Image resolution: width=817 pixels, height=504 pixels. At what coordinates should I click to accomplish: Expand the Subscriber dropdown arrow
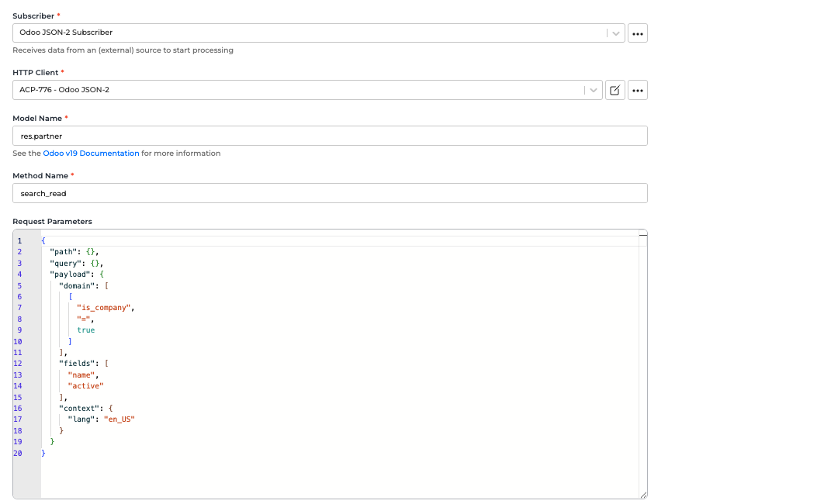615,33
